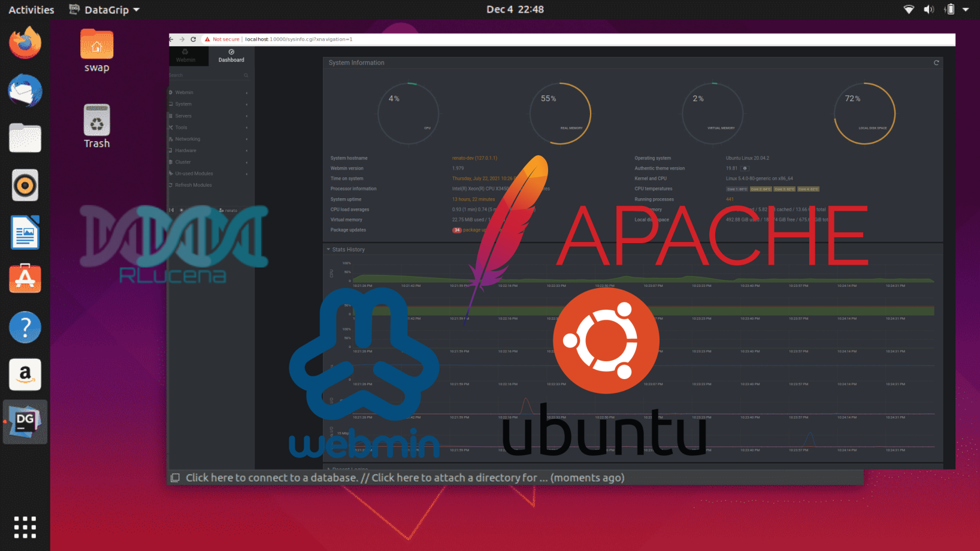Switch to the Dashboard tab
The image size is (980, 551).
[231, 56]
